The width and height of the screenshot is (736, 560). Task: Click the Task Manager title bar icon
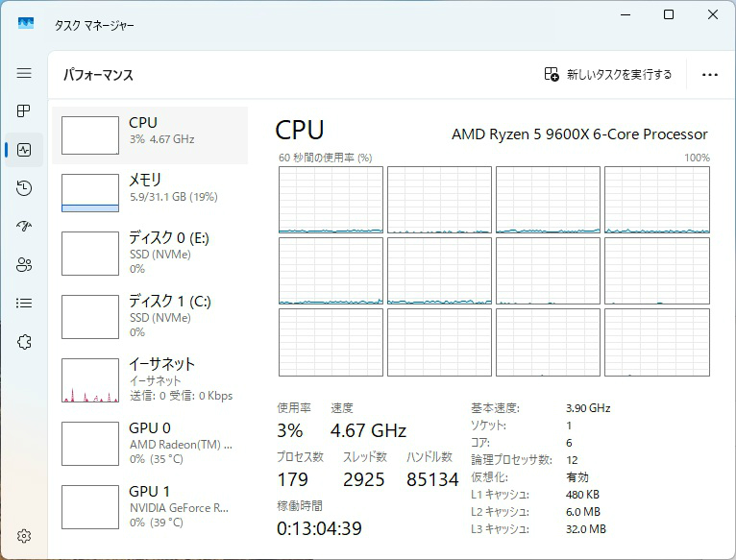(26, 22)
